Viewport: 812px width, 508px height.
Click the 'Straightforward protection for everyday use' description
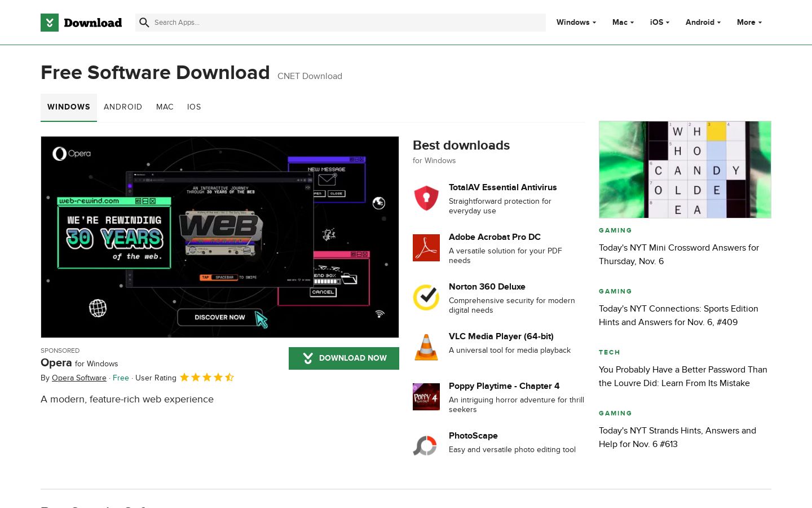click(500, 206)
